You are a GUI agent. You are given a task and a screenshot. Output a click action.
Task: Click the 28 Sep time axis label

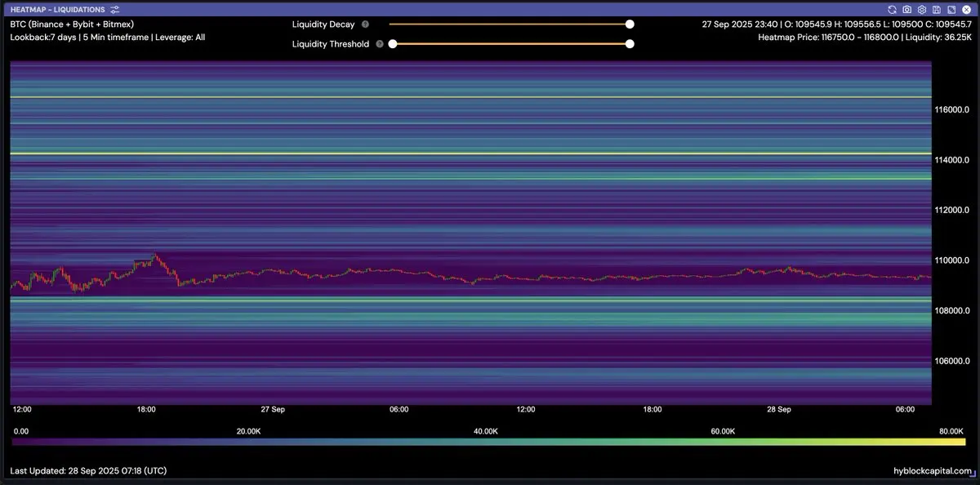pyautogui.click(x=779, y=409)
